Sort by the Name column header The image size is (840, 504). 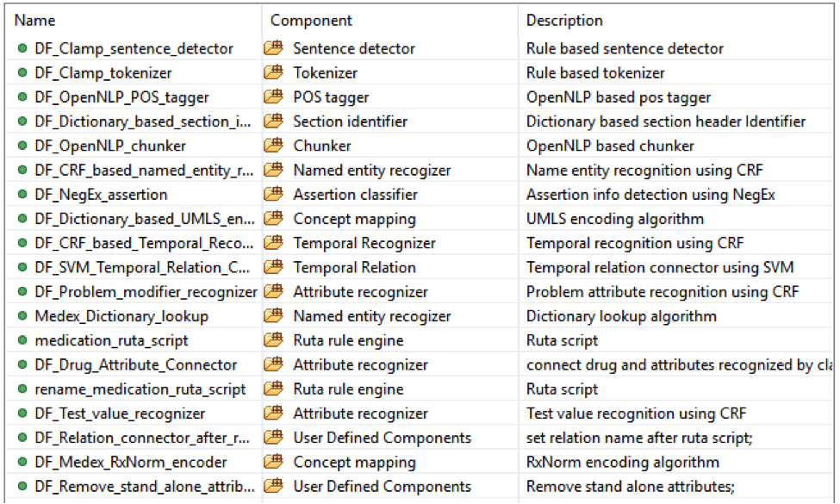click(x=34, y=20)
